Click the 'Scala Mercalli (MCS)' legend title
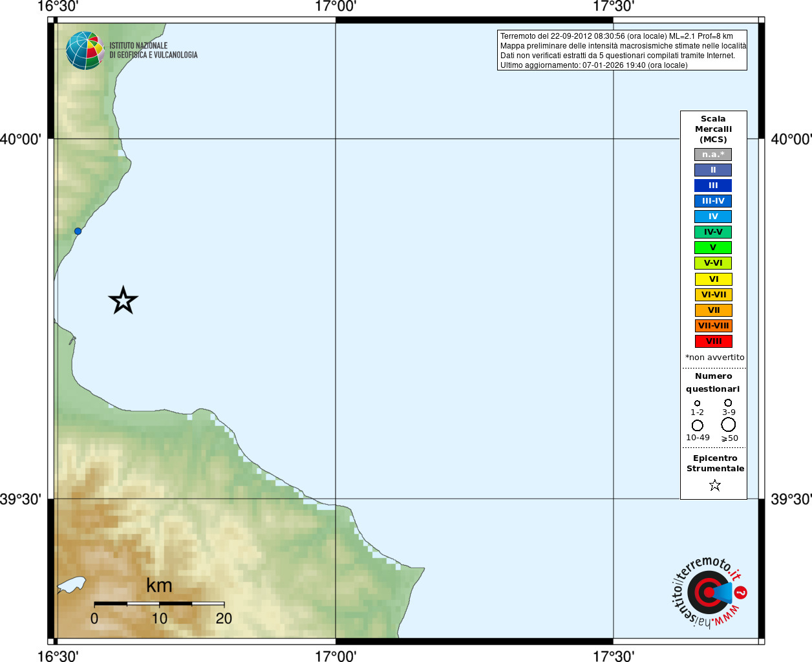The image size is (812, 662). click(713, 129)
